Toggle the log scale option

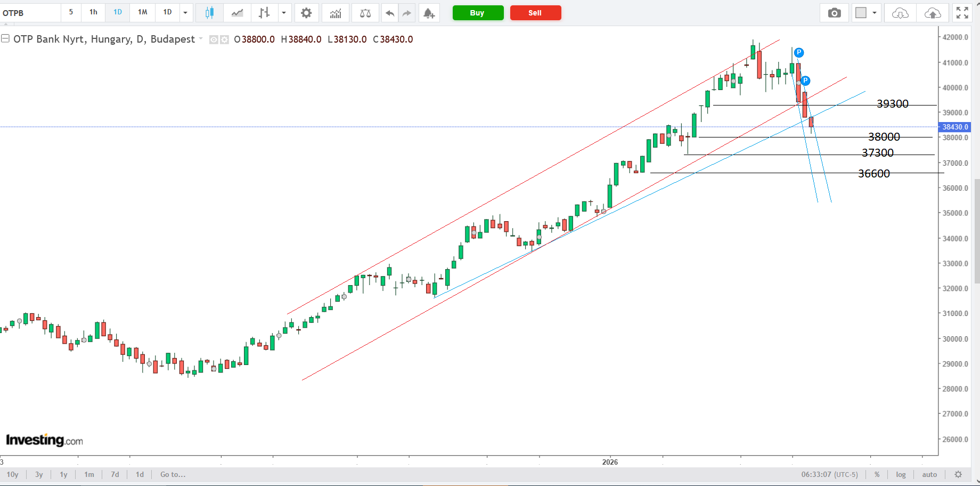coord(901,474)
